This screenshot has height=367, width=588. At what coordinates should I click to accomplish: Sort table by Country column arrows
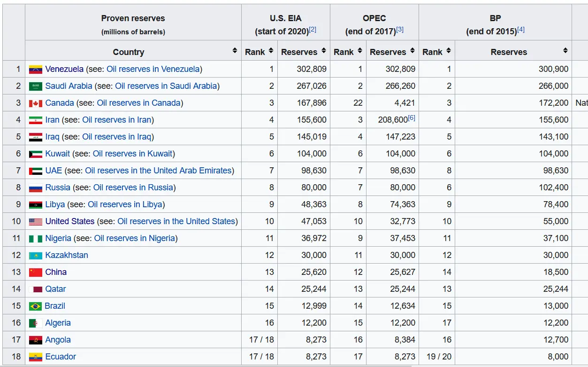pyautogui.click(x=235, y=51)
